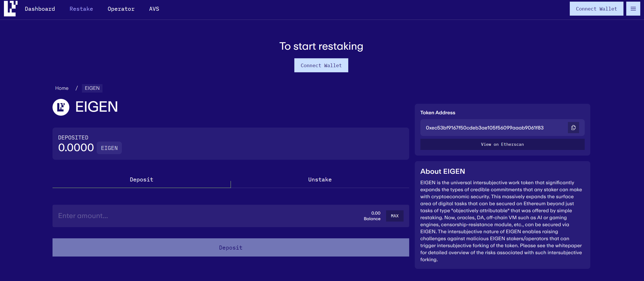Click the DEPOSITED label

[73, 138]
